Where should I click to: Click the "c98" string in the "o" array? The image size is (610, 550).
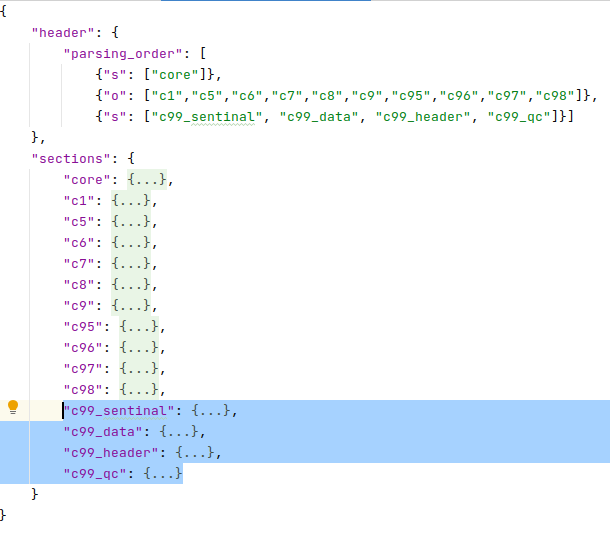pos(554,96)
